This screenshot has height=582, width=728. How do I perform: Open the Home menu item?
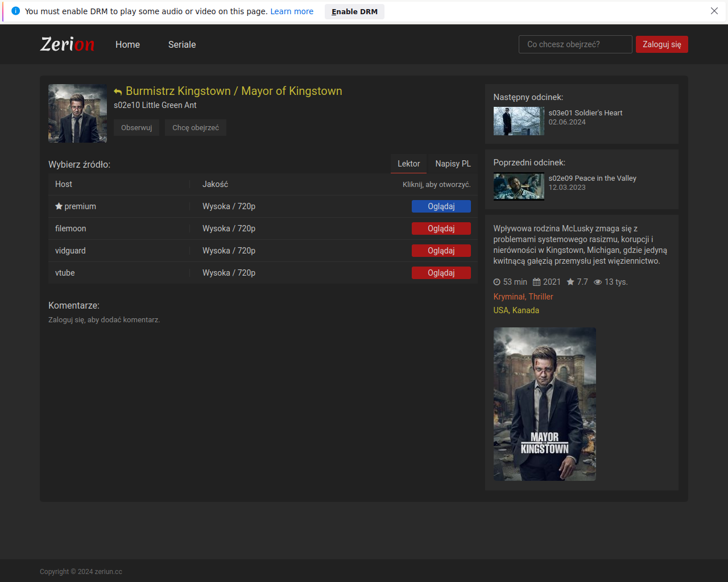click(x=127, y=44)
